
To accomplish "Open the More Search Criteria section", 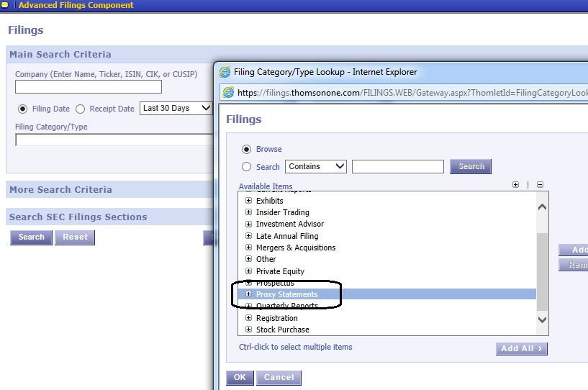I will click(60, 190).
